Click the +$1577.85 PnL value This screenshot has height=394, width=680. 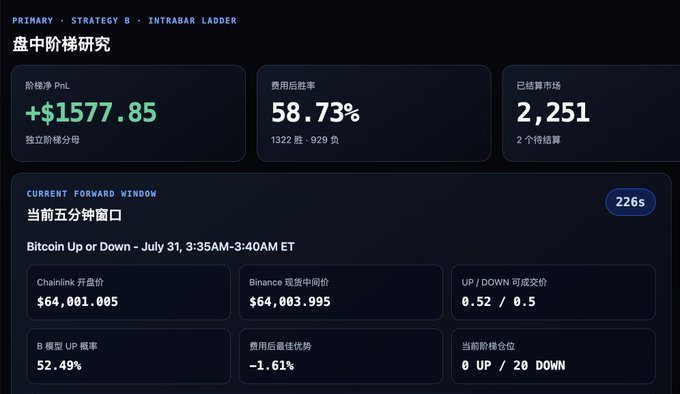point(91,112)
